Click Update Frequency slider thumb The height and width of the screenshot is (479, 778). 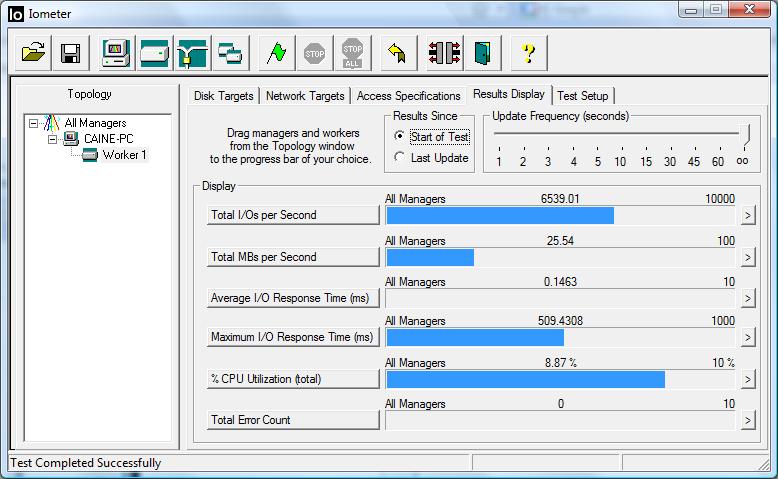[744, 135]
